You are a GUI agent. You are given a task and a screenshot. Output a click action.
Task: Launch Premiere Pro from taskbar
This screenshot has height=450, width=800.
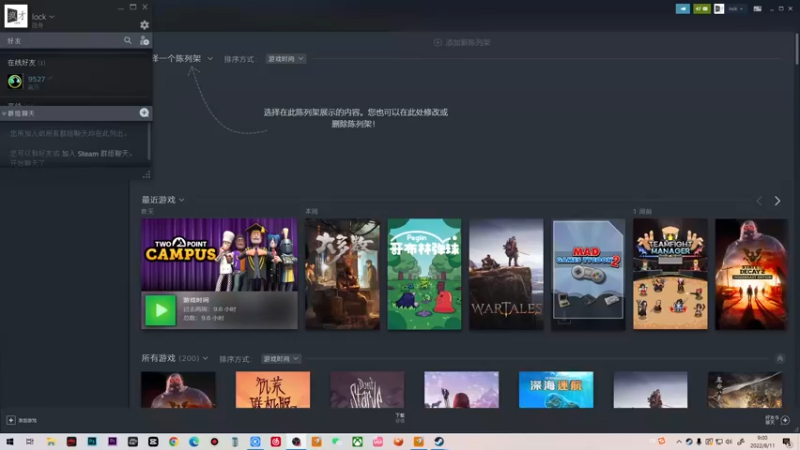[112, 442]
